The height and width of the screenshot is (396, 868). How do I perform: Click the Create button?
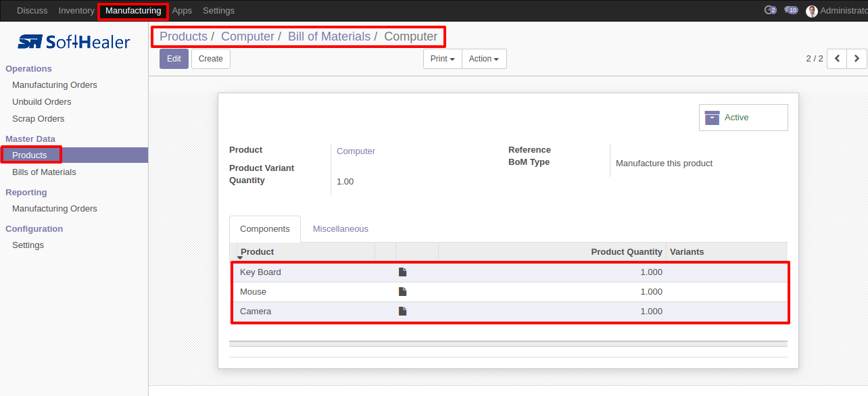click(211, 59)
